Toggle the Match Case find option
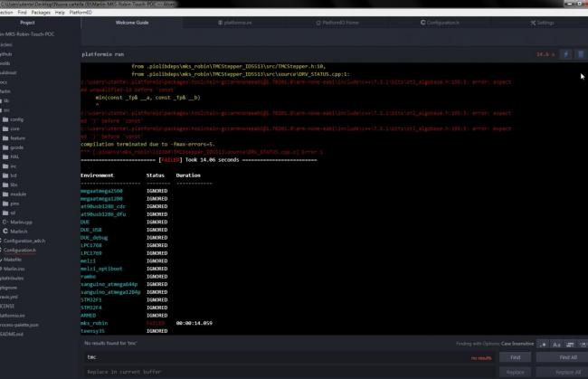This screenshot has height=379, width=588. point(555,344)
